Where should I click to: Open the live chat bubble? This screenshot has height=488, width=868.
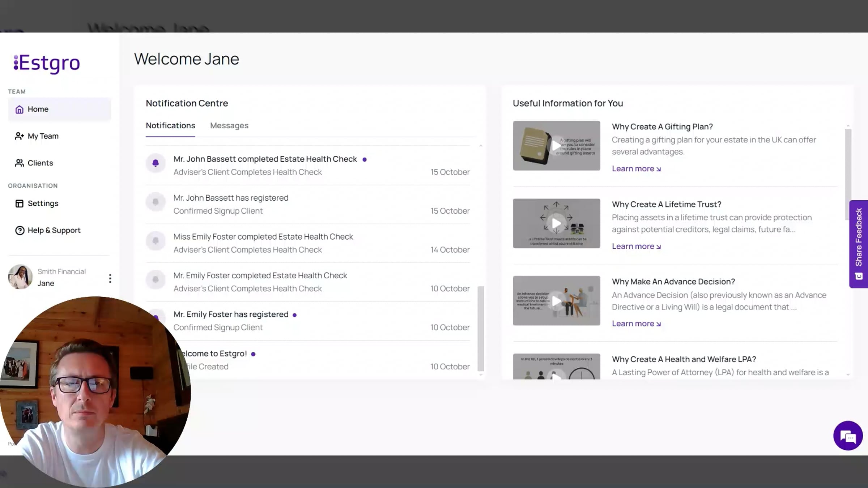point(848,436)
